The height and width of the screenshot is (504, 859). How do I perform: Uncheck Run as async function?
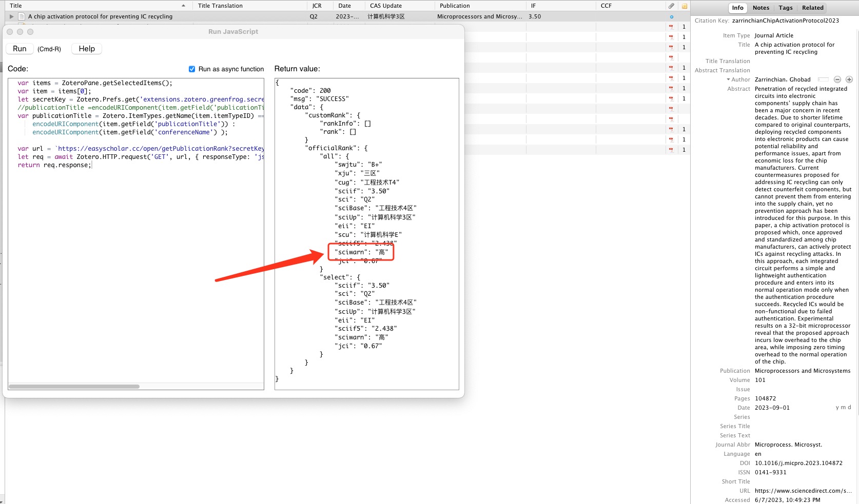192,69
